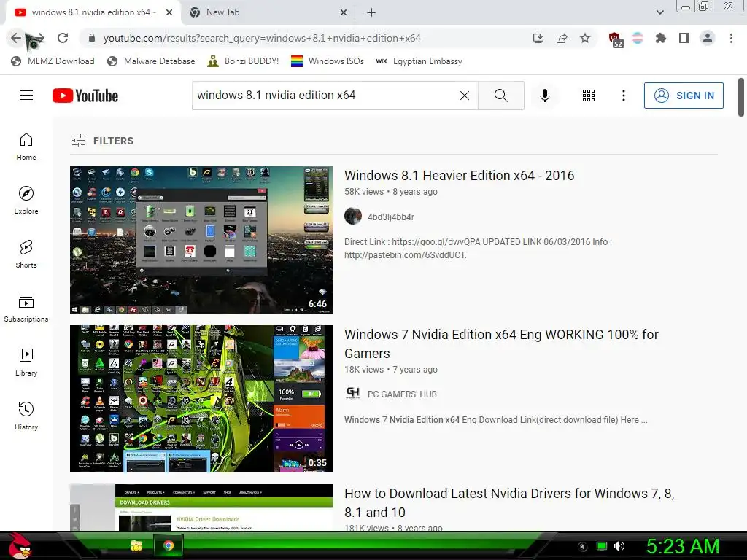Open Home in the sidebar
Viewport: 747px width, 560px height.
26,147
